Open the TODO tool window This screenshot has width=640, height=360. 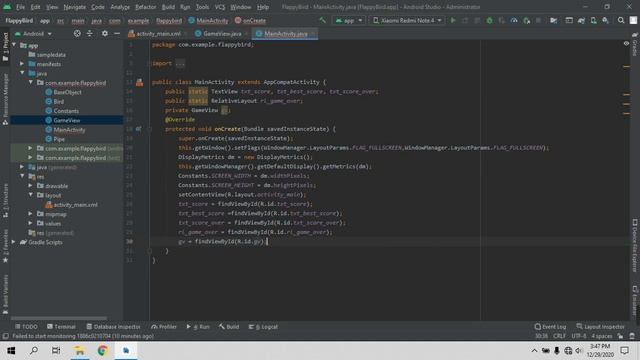click(26, 327)
